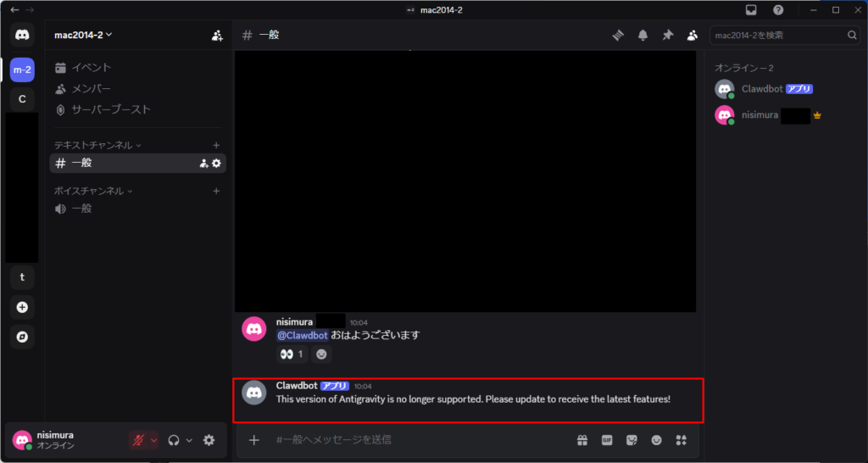Click the @Clawdbot mention link
Image resolution: width=868 pixels, height=463 pixels.
(x=302, y=335)
